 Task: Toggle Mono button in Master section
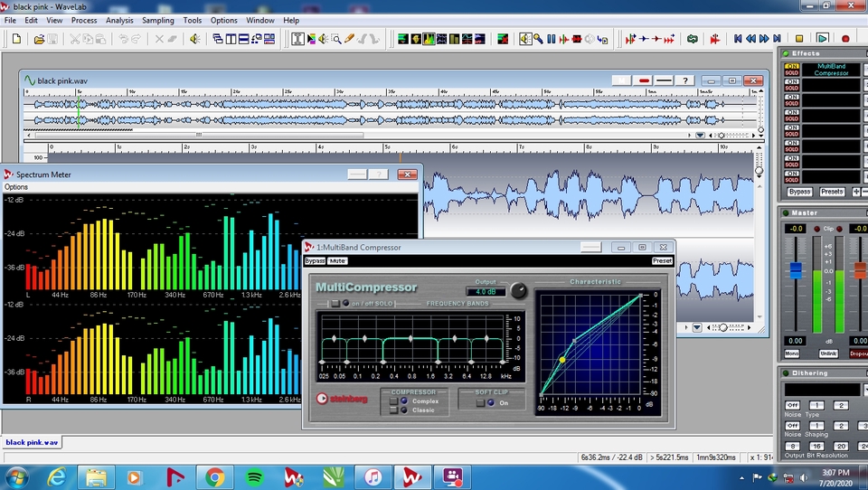tap(792, 353)
